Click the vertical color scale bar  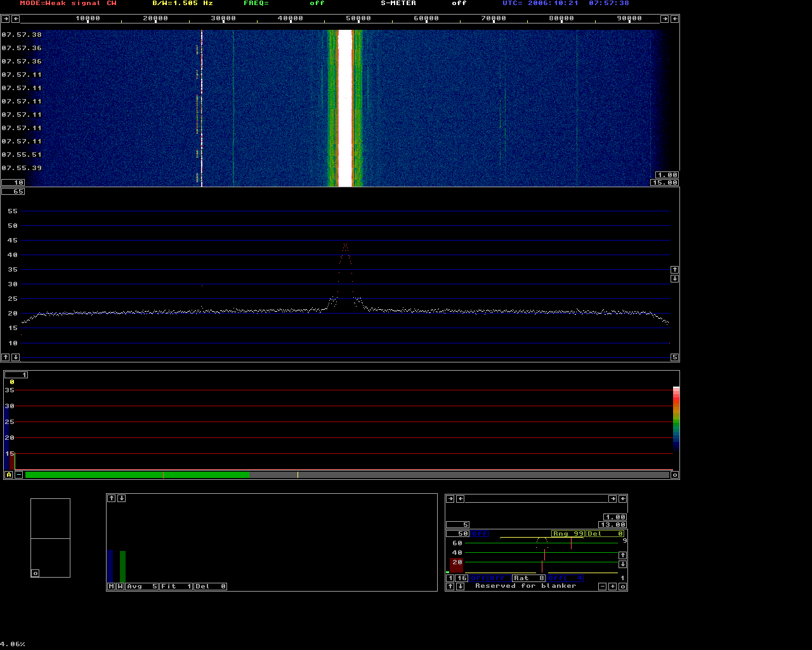676,418
